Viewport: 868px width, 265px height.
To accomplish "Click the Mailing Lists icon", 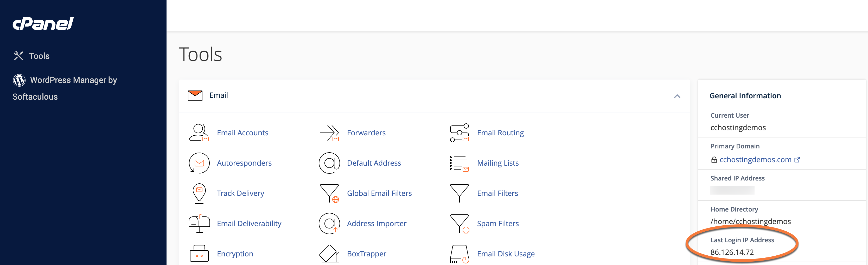I will point(459,163).
